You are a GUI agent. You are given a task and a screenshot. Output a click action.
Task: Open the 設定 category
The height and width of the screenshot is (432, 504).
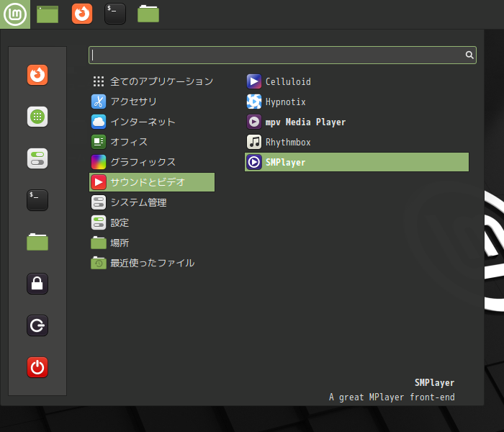[152, 222]
